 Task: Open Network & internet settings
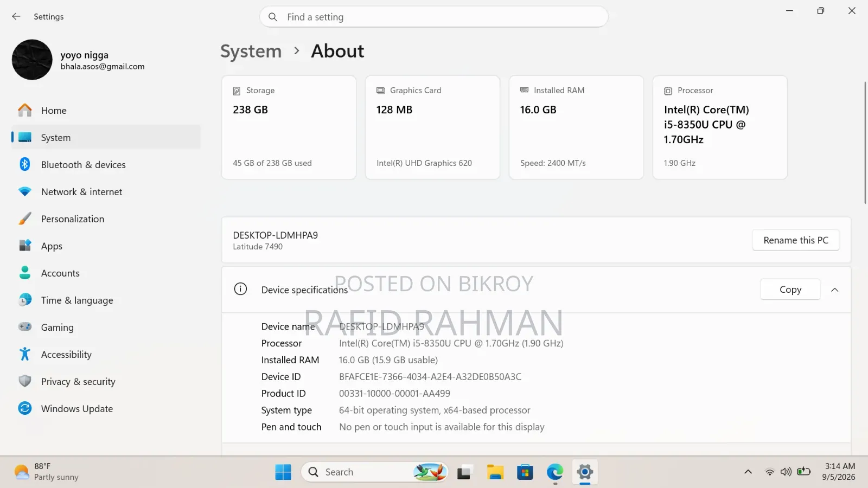106,191
